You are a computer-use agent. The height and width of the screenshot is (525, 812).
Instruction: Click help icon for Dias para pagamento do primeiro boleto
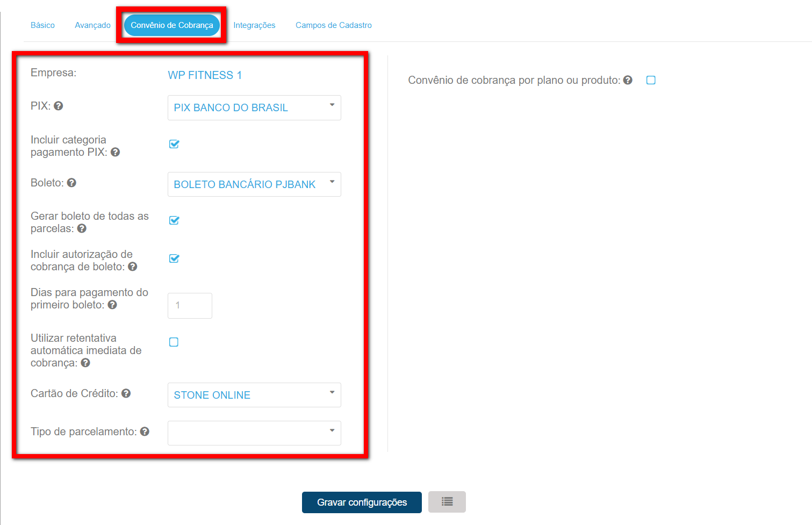pos(112,305)
